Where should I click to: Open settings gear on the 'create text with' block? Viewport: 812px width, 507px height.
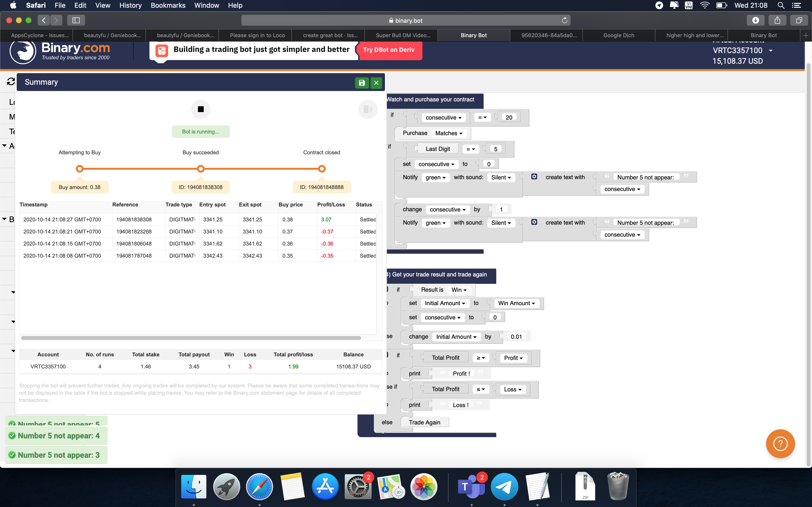pos(534,176)
